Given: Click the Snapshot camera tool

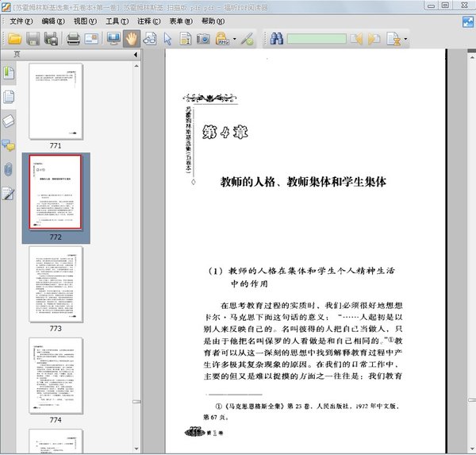Looking at the screenshot, I should coord(203,38).
